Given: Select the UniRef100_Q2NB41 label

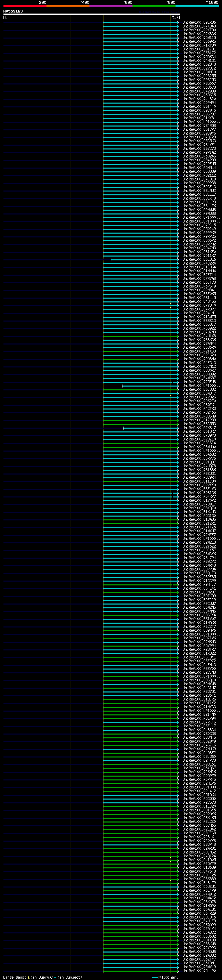Looking at the screenshot, I should pos(199,290).
